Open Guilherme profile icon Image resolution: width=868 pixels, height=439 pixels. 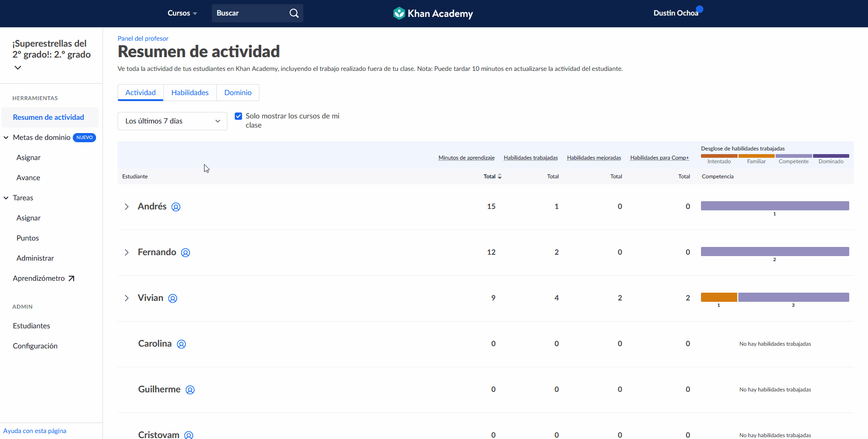(x=190, y=390)
